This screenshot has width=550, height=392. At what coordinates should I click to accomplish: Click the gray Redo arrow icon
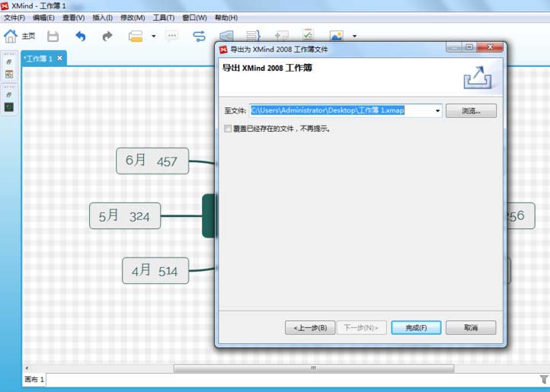[x=107, y=36]
